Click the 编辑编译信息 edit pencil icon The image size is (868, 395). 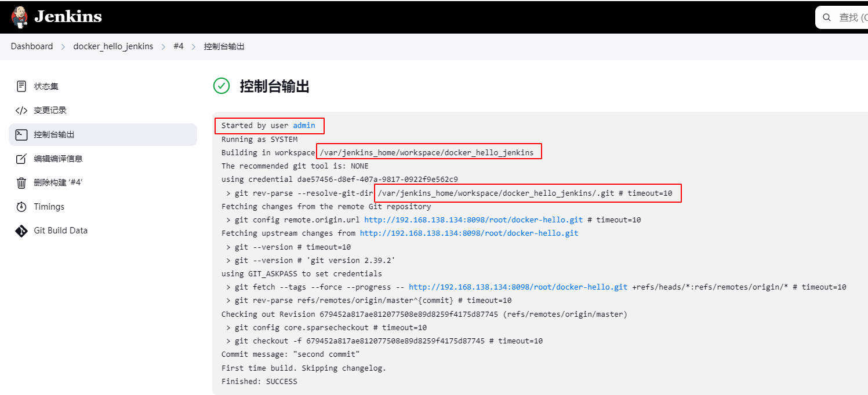(21, 159)
